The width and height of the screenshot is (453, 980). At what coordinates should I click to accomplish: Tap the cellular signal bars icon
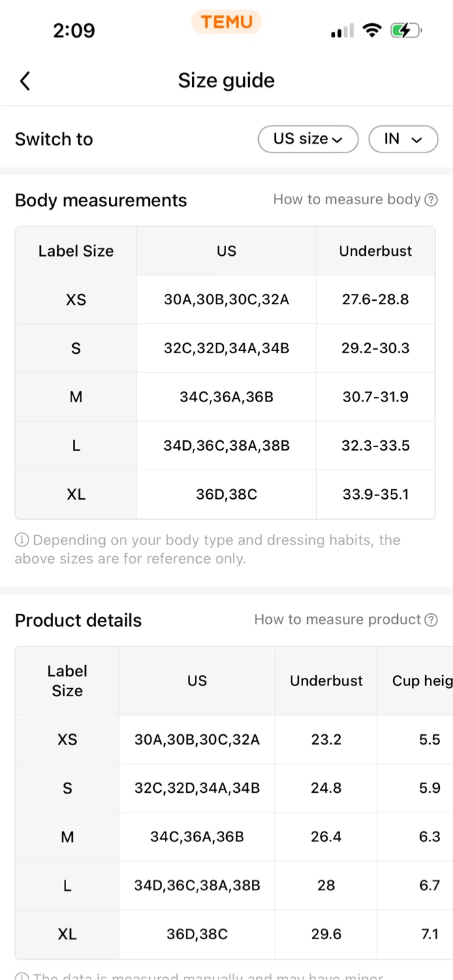pyautogui.click(x=342, y=31)
